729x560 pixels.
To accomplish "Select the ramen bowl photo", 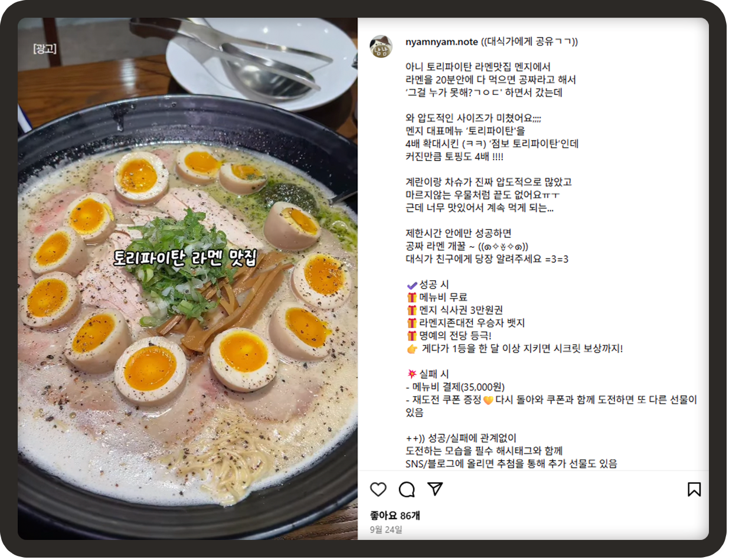I will pos(188,279).
